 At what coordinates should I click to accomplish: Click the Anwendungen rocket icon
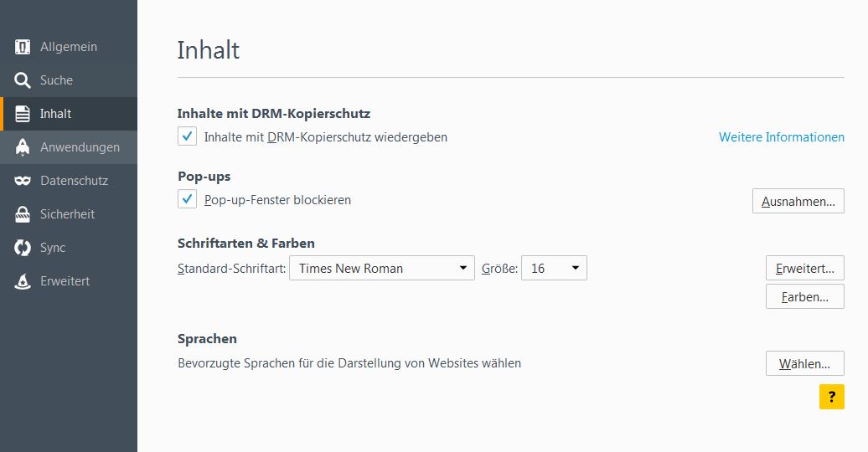click(x=23, y=147)
